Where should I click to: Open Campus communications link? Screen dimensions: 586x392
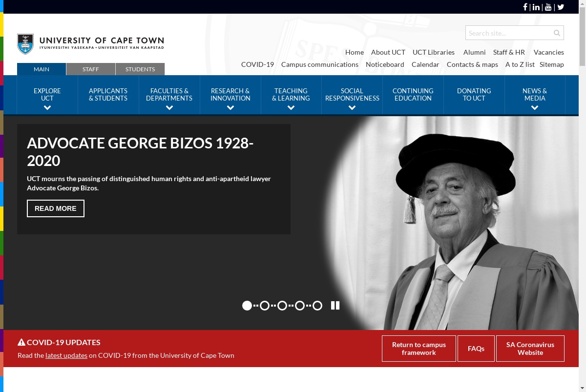point(320,64)
